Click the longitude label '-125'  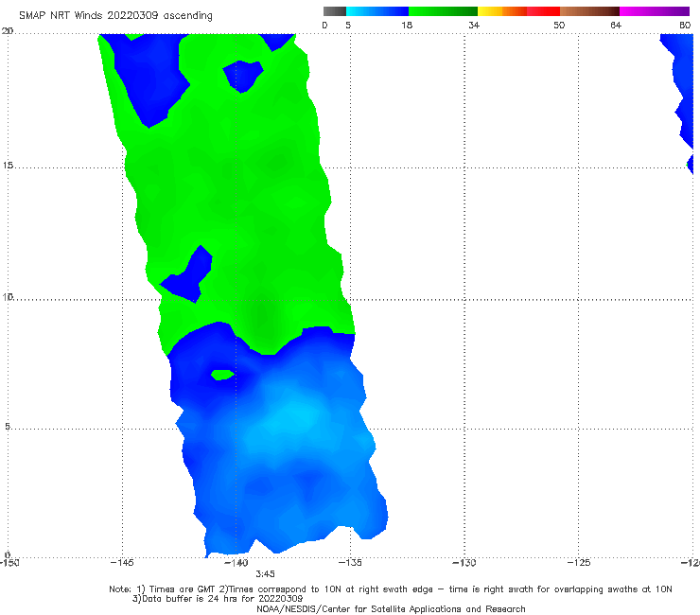tap(579, 562)
